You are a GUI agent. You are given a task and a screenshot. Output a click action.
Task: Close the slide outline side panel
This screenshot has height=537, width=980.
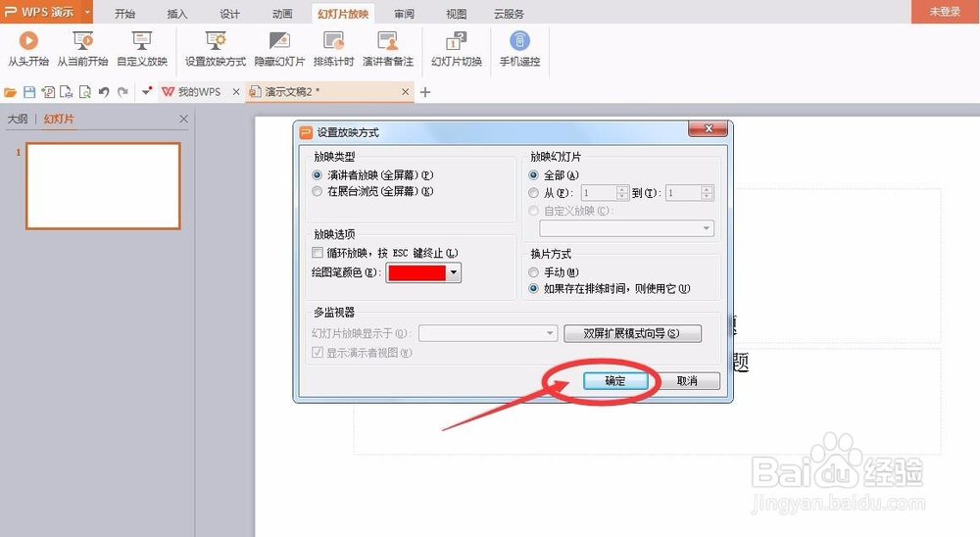[x=183, y=119]
